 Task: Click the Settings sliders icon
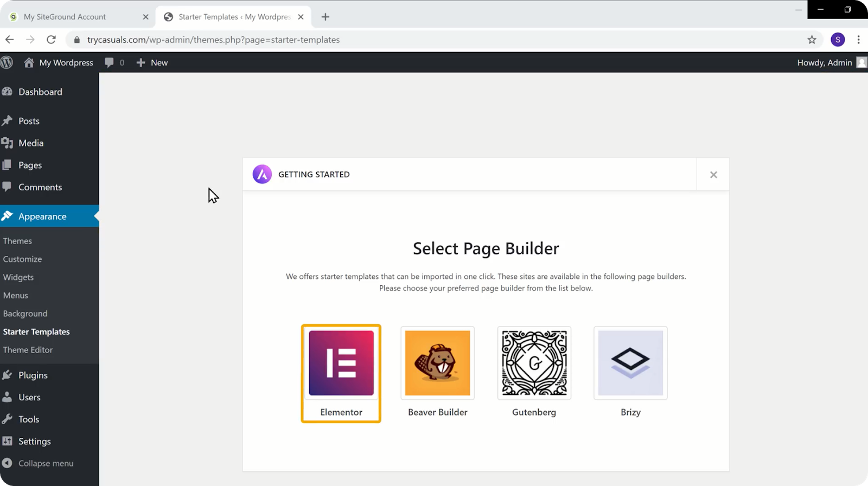pos(7,441)
